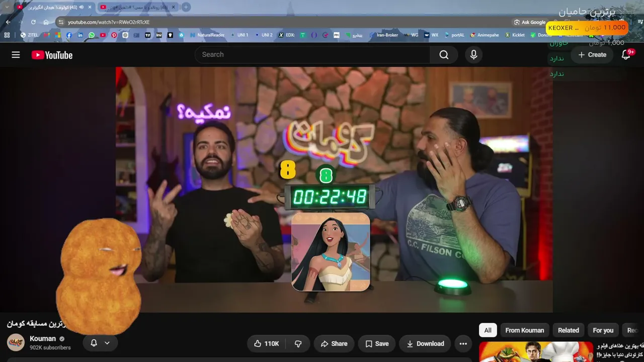Select the From Kouman filter chip

pos(525,330)
